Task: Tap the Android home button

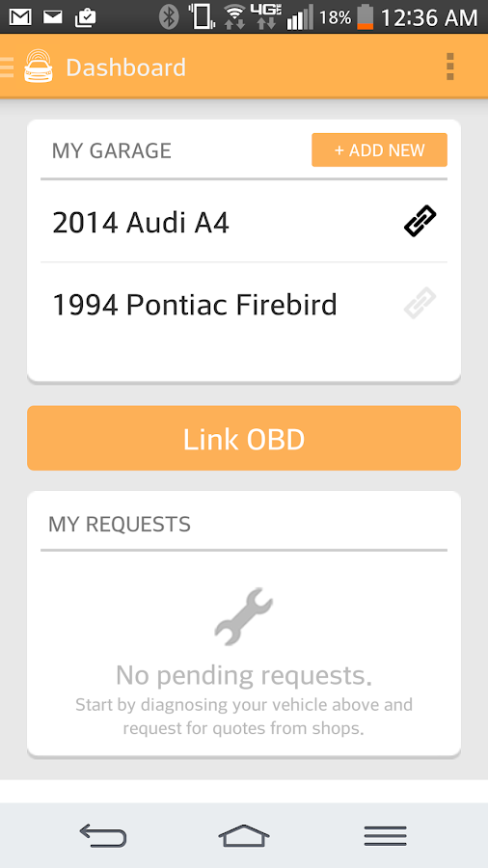Action: pyautogui.click(x=244, y=835)
